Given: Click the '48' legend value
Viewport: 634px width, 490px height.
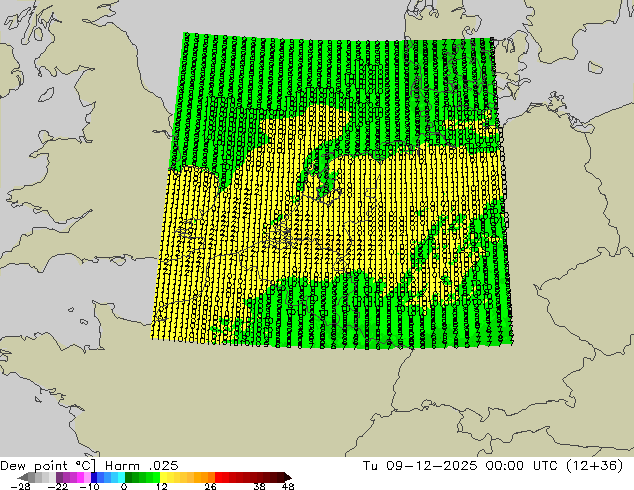Looking at the screenshot, I should click(288, 486).
